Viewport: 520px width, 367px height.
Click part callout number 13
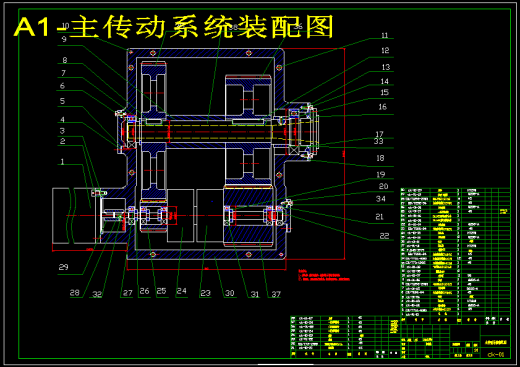[x=386, y=67]
